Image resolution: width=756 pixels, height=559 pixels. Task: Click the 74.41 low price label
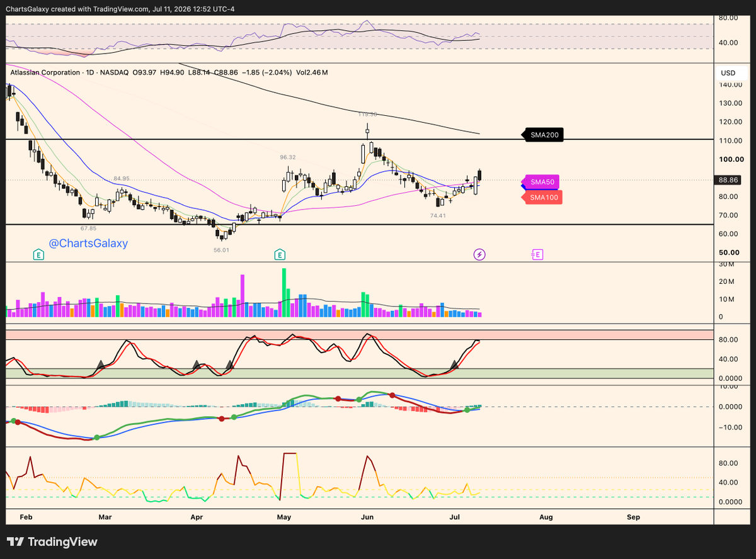click(438, 215)
